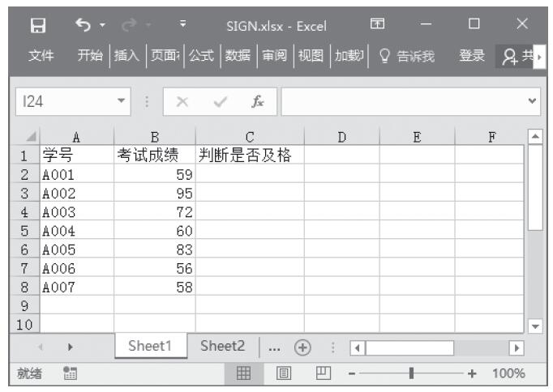This screenshot has height=392, width=553.
Task: Click the 100% zoom level button
Action: pos(509,373)
